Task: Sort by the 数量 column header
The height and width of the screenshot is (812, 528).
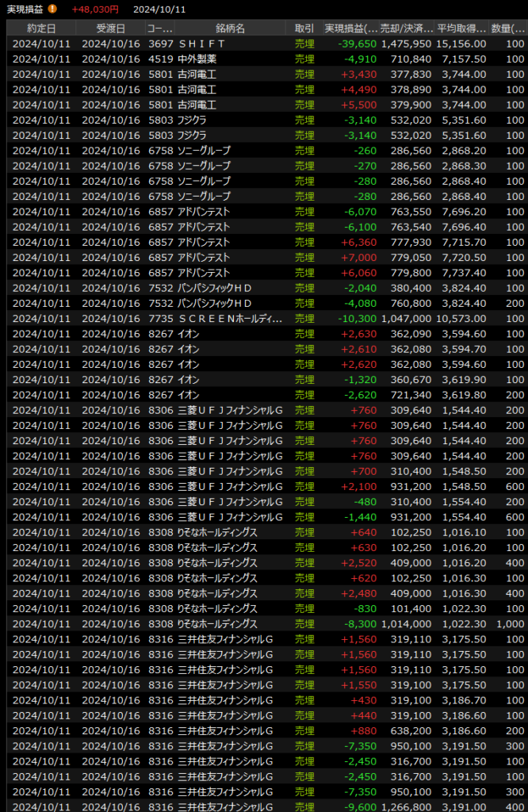Action: point(507,28)
